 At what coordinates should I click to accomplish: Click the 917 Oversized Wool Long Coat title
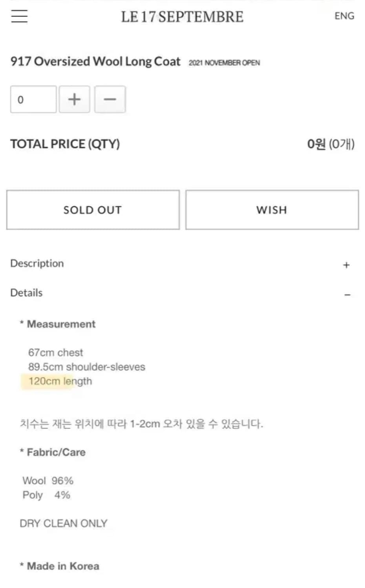95,62
